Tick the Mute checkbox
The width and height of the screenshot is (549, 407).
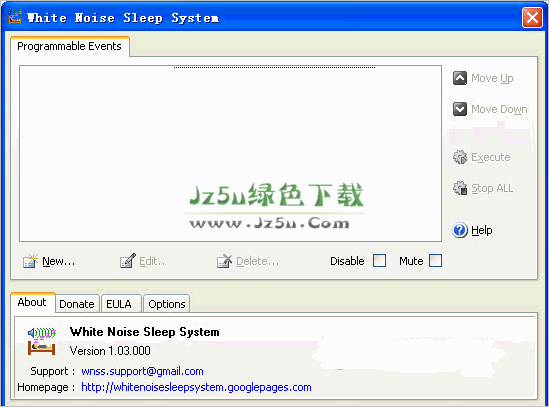click(x=435, y=261)
